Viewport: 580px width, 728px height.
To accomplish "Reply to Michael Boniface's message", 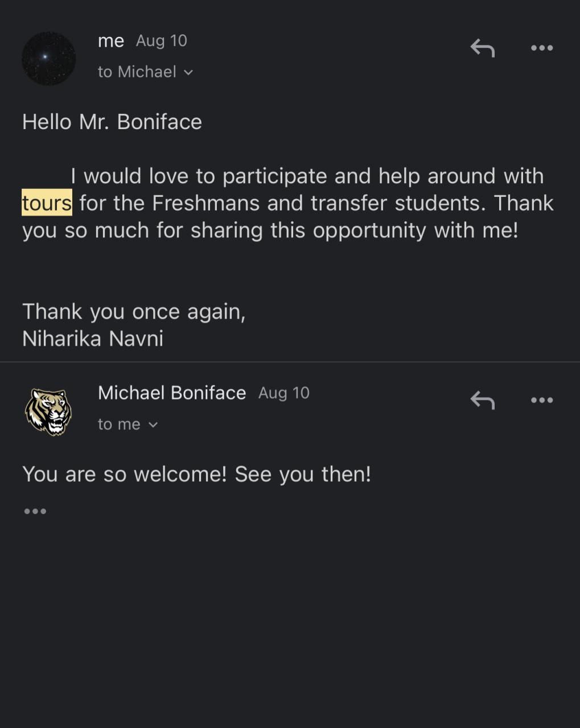I will 482,400.
